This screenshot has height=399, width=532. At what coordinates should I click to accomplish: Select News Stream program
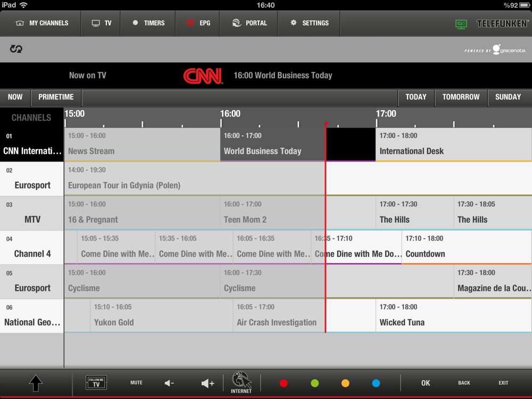click(x=142, y=145)
